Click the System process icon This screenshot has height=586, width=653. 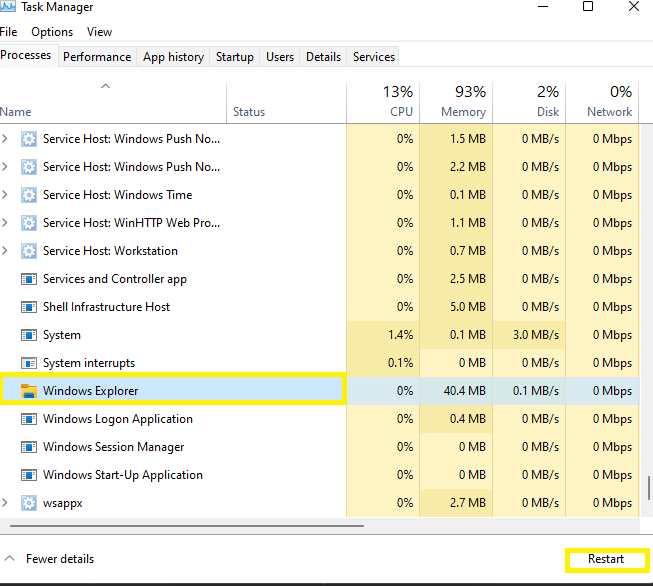pyautogui.click(x=29, y=335)
